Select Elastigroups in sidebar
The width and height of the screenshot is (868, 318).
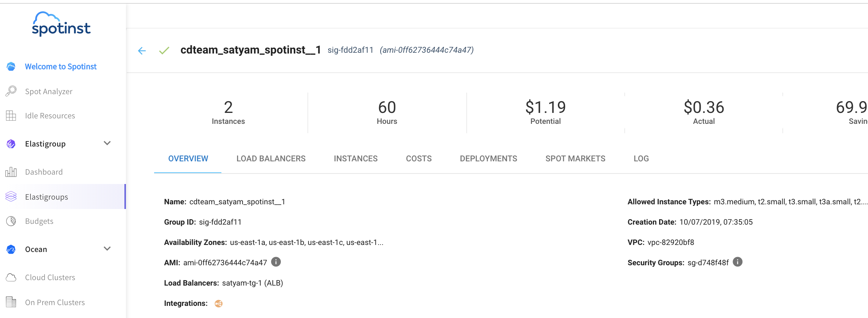tap(63, 197)
